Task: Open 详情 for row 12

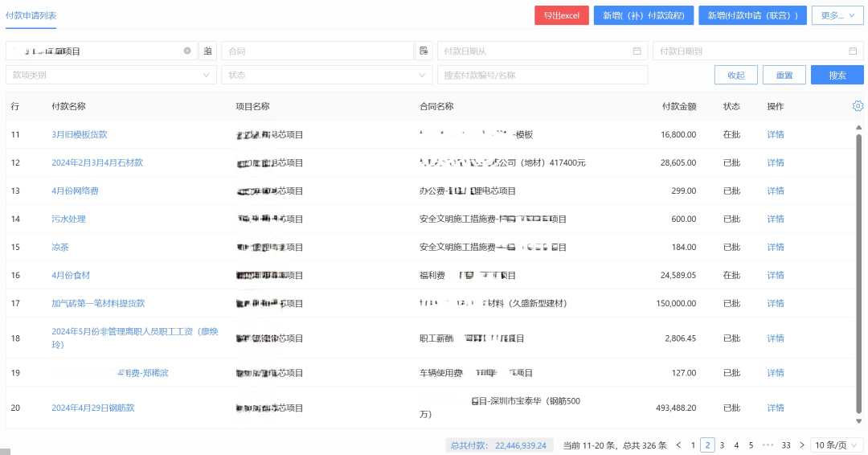Action: click(x=775, y=162)
